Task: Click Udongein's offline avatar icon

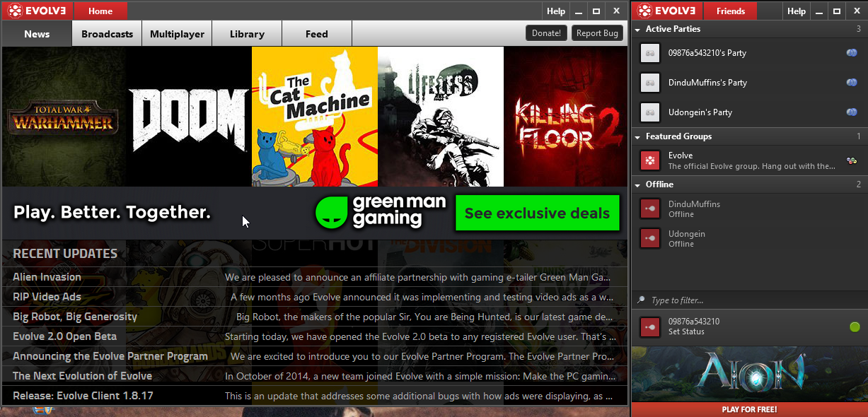Action: click(x=649, y=238)
